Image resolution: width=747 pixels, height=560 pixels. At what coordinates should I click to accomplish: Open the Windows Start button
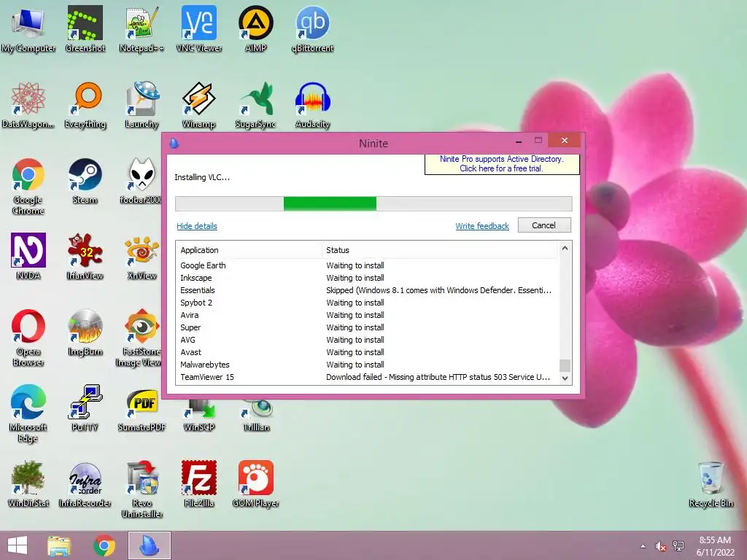pyautogui.click(x=18, y=545)
